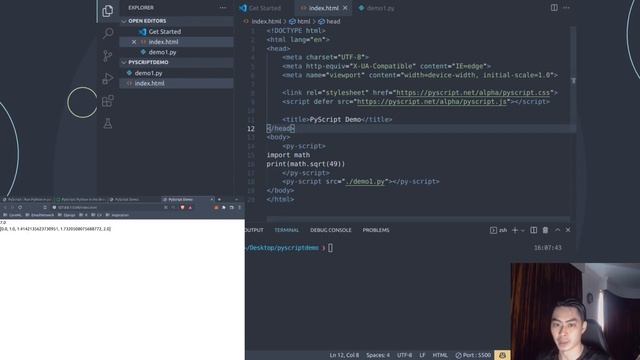Open demo1.py in Open Editors list
This screenshot has height=360, width=640.
[x=176, y=52]
